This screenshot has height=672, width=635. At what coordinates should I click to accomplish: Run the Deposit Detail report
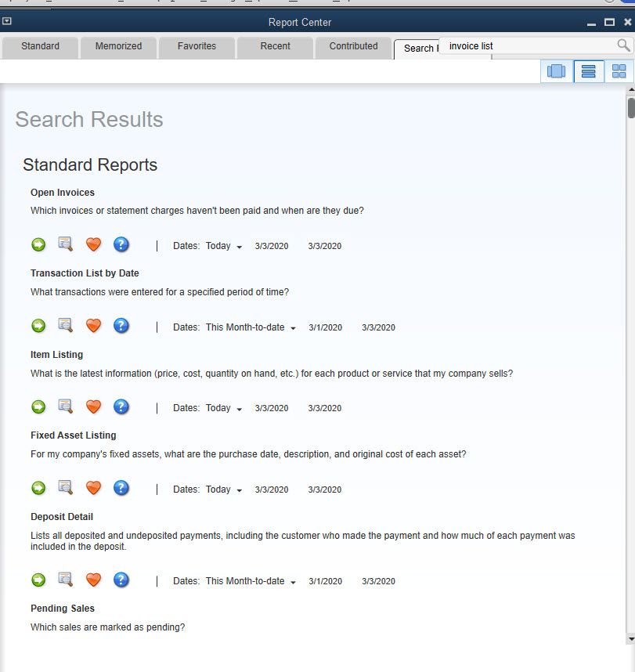click(38, 580)
